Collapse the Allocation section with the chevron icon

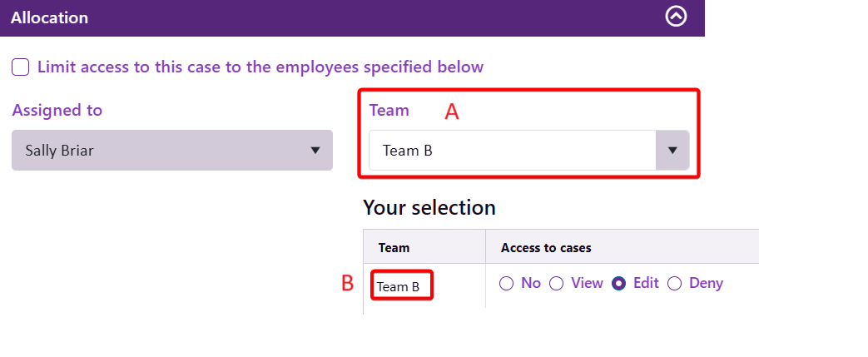[677, 17]
